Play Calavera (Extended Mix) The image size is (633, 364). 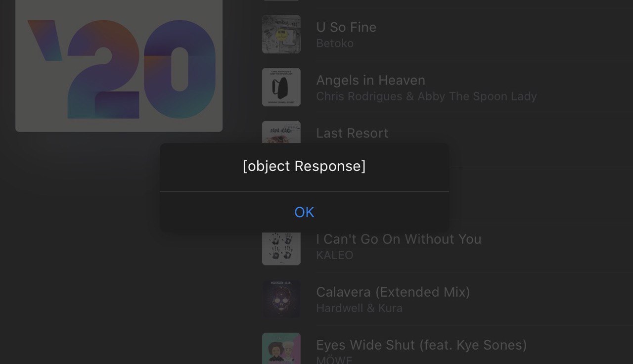393,292
